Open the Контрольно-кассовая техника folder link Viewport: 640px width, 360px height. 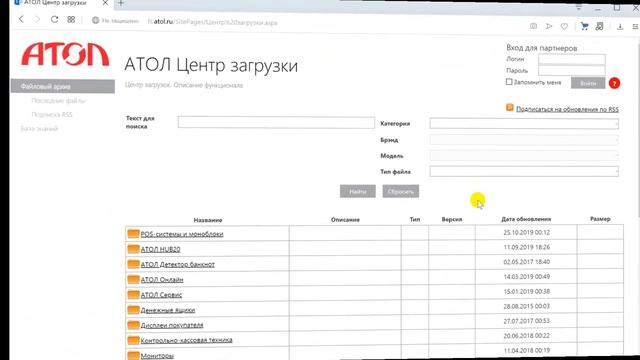coord(187,340)
